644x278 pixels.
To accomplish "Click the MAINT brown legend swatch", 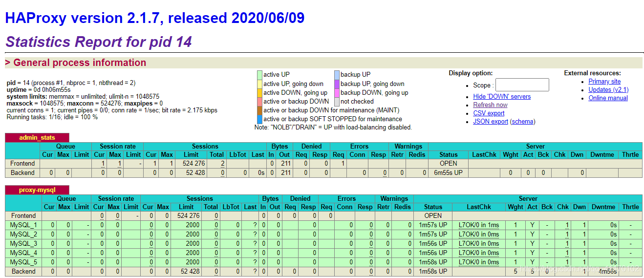I will pos(259,110).
